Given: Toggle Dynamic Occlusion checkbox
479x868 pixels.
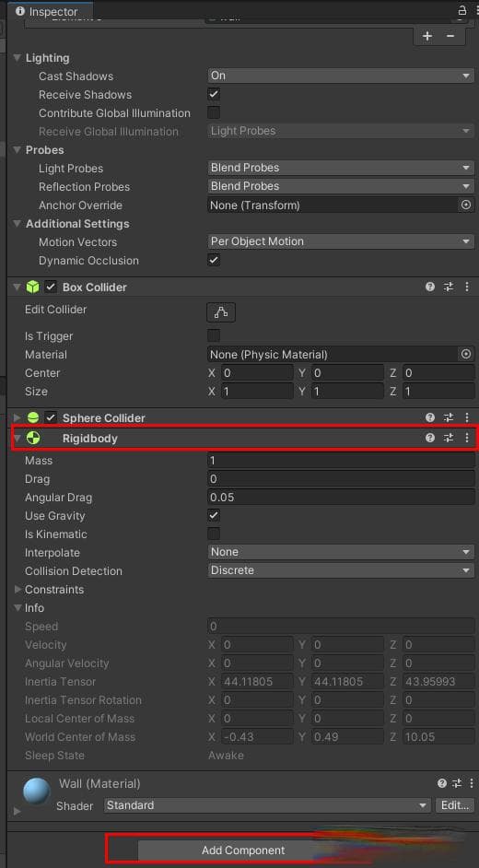Looking at the screenshot, I should point(214,260).
